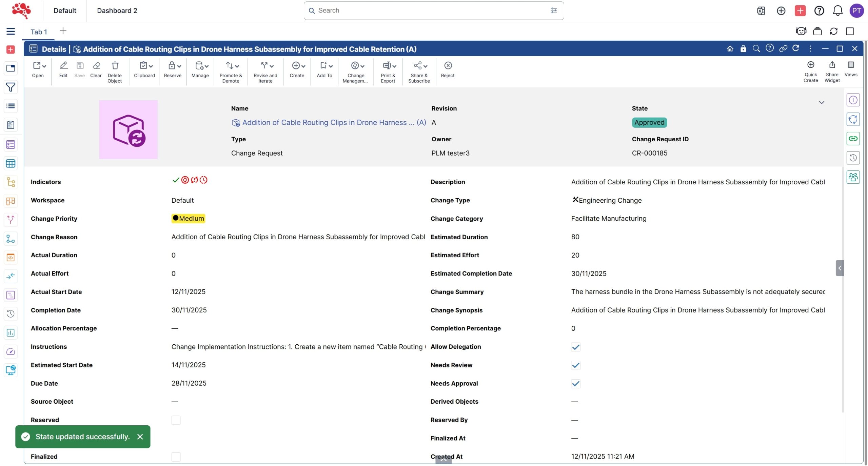The image size is (868, 466).
Task: Click the home icon in Details header
Action: pyautogui.click(x=730, y=49)
